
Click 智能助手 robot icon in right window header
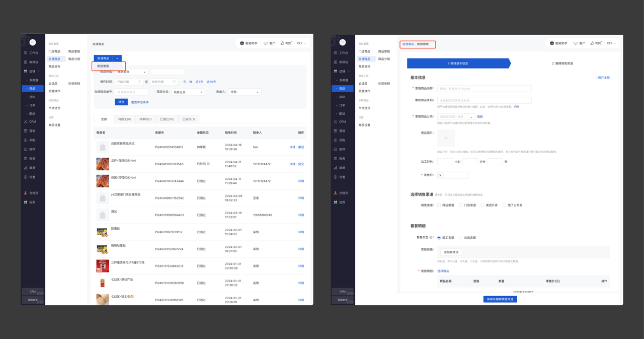552,43
